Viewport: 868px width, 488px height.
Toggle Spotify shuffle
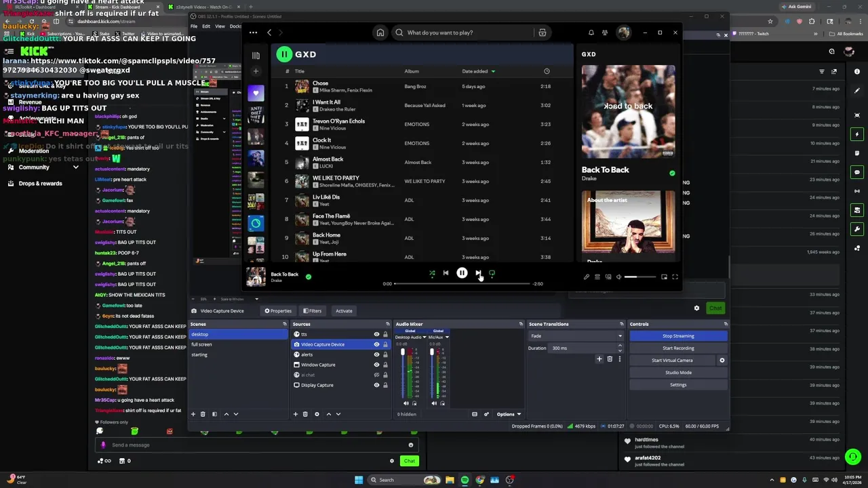(x=432, y=273)
